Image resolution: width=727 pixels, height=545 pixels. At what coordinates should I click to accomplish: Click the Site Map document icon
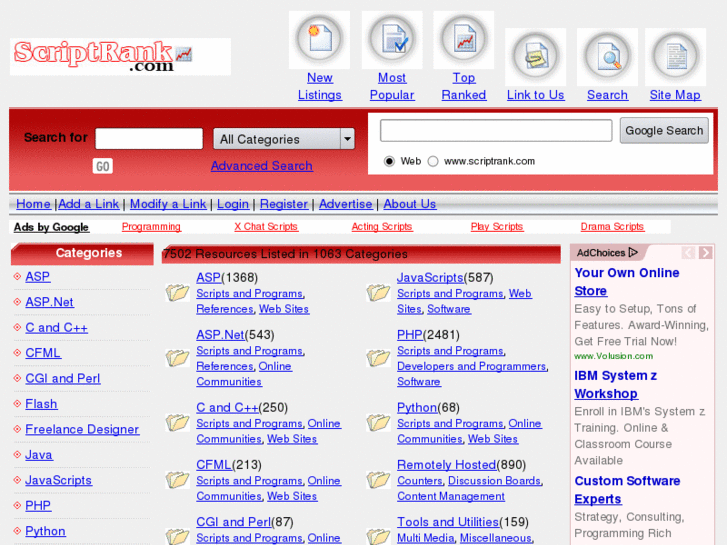(x=675, y=57)
